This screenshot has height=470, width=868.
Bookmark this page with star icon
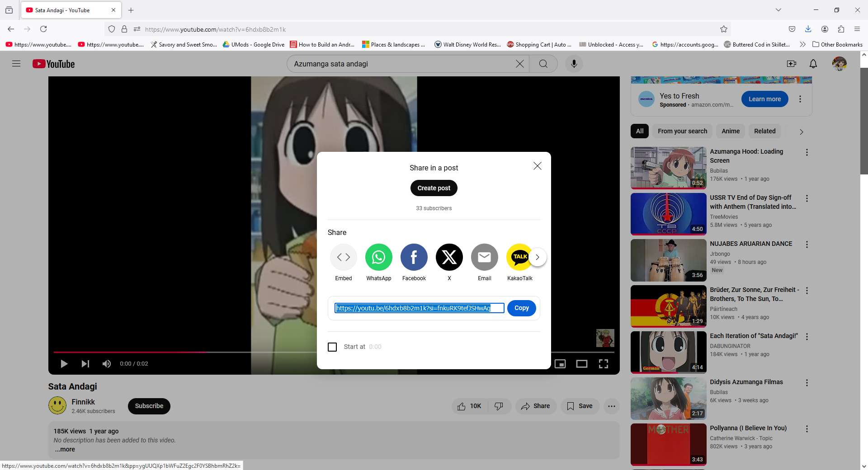(x=724, y=29)
